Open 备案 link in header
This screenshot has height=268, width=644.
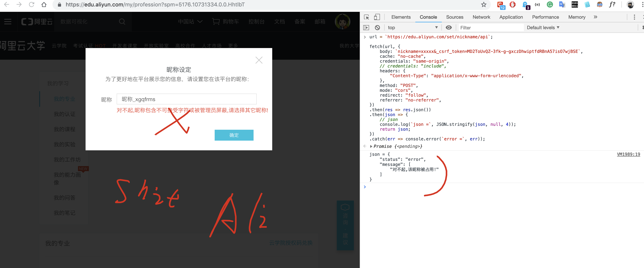299,22
